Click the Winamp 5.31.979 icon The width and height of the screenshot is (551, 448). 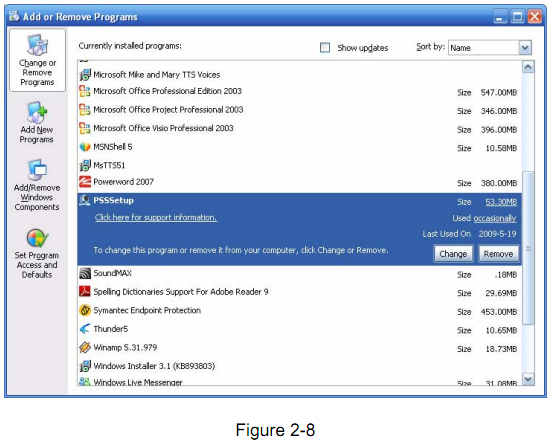click(x=85, y=348)
